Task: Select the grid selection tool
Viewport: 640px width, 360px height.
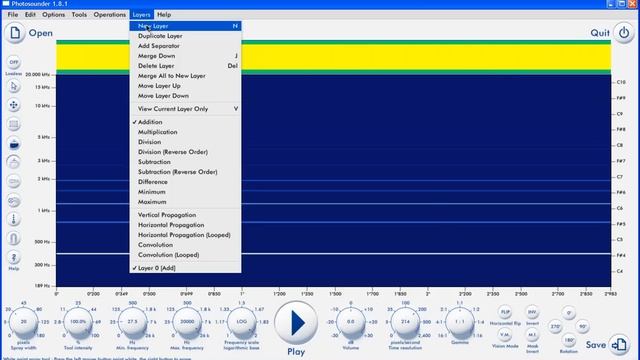Action: (x=14, y=124)
